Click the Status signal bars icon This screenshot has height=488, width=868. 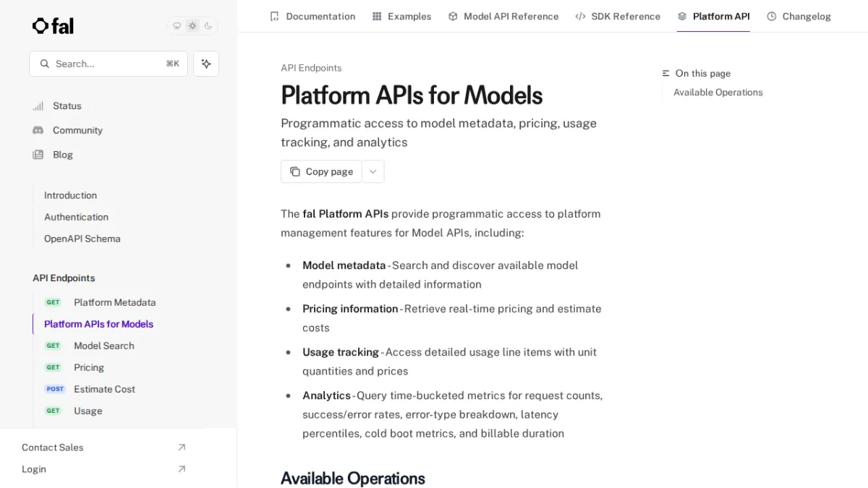coord(38,106)
